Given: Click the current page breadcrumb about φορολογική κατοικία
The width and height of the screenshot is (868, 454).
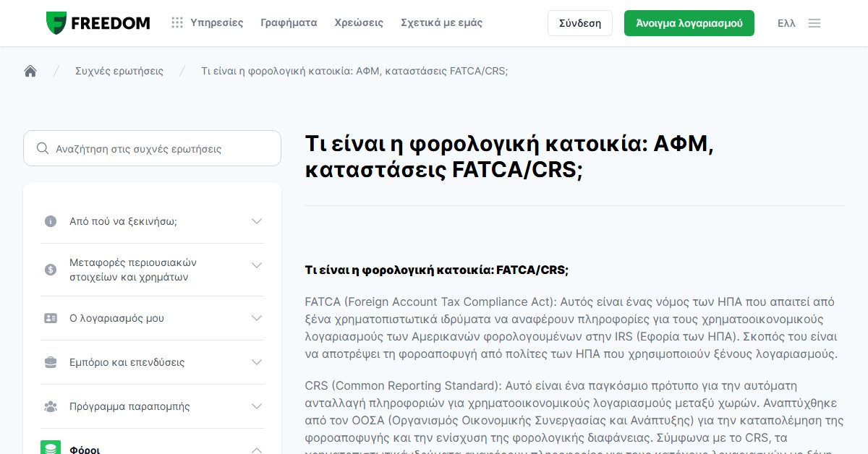Looking at the screenshot, I should (354, 71).
